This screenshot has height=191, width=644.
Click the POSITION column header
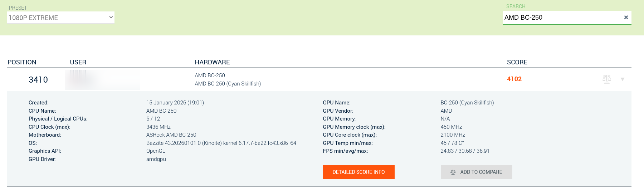pyautogui.click(x=22, y=62)
